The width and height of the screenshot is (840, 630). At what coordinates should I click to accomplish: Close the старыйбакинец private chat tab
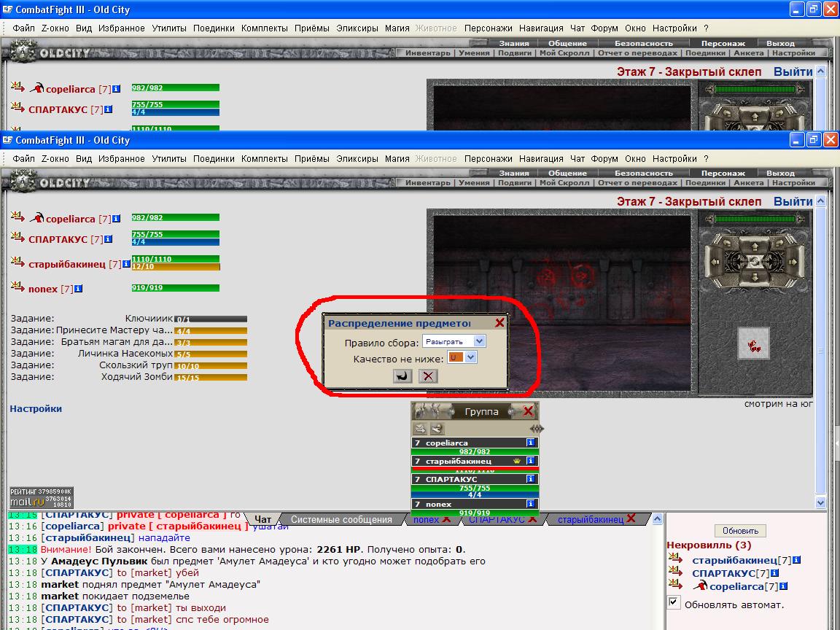(x=631, y=518)
